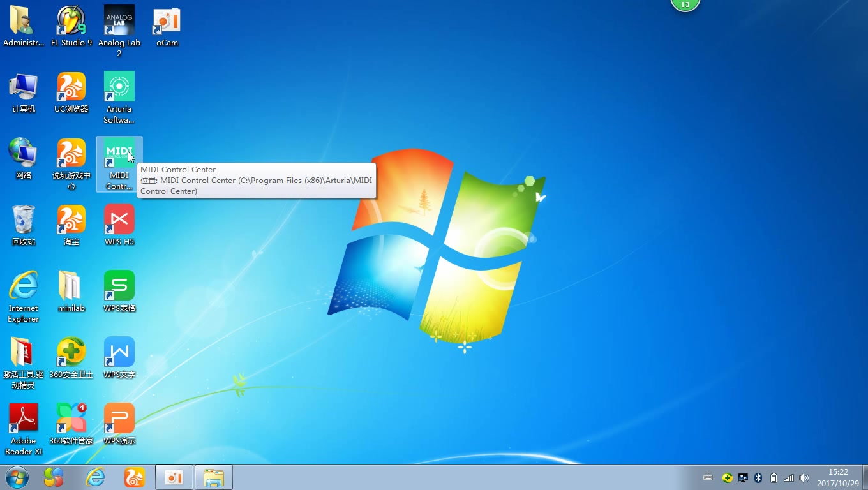Launch Internet Explorer from the taskbar
This screenshot has height=490, width=868.
[96, 477]
